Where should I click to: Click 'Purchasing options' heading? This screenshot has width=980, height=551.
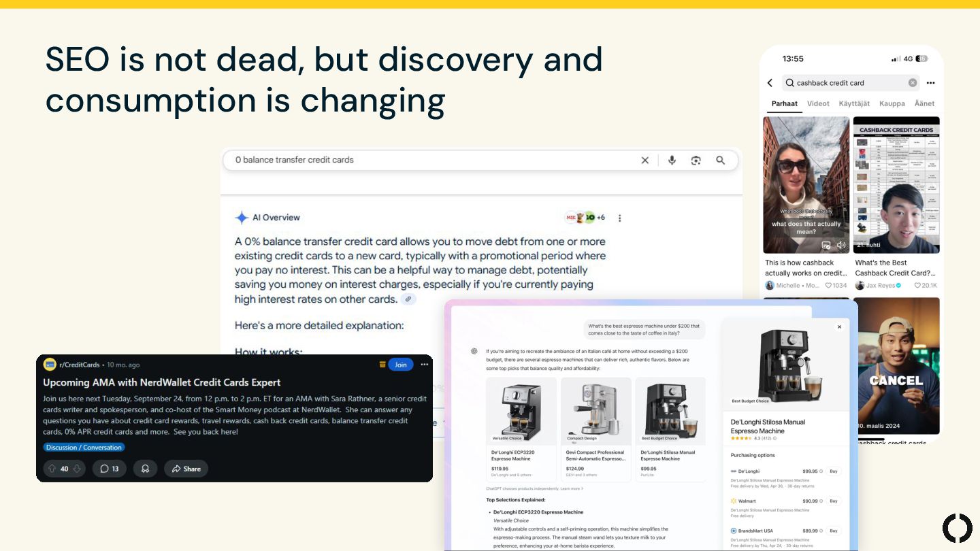pos(753,455)
